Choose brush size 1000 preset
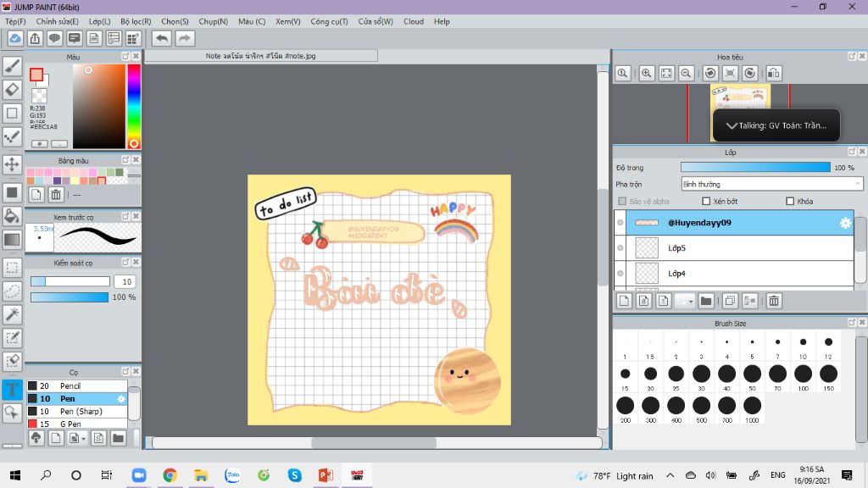 752,409
